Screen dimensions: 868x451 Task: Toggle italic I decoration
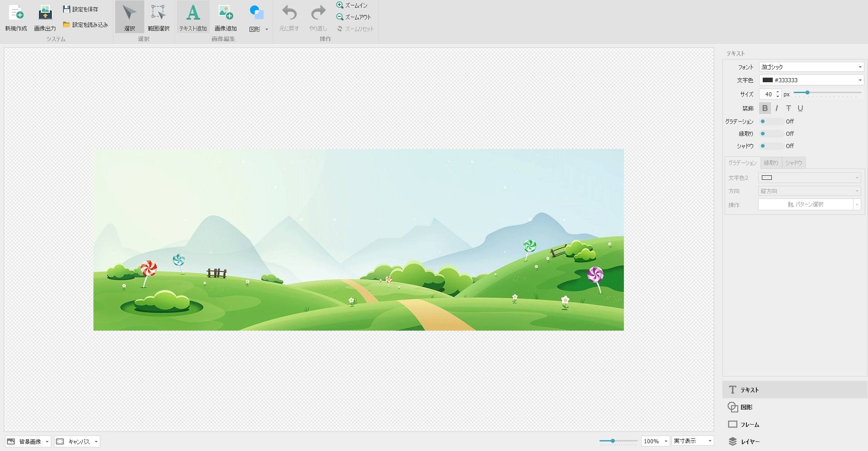point(777,108)
